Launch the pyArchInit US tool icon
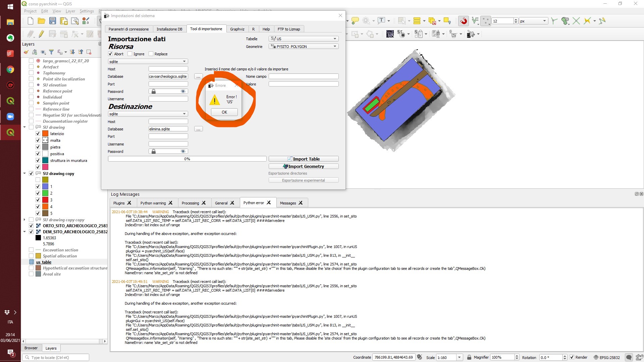This screenshot has height=362, width=644. (x=390, y=34)
